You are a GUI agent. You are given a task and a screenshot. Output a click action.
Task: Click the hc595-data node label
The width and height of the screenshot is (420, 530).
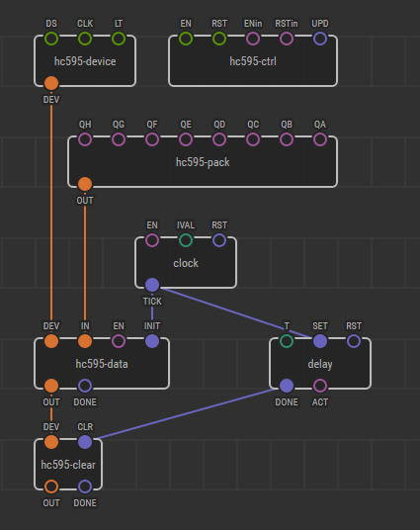coord(102,364)
